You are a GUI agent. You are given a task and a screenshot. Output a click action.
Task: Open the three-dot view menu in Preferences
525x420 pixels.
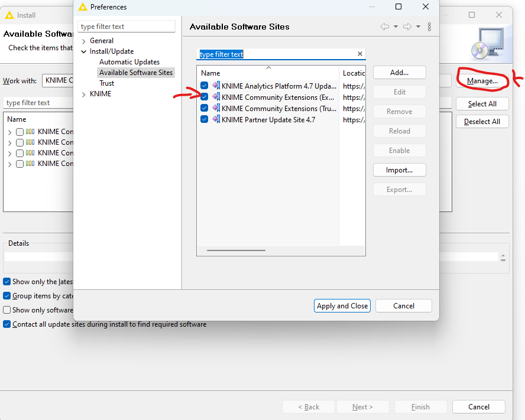click(429, 27)
